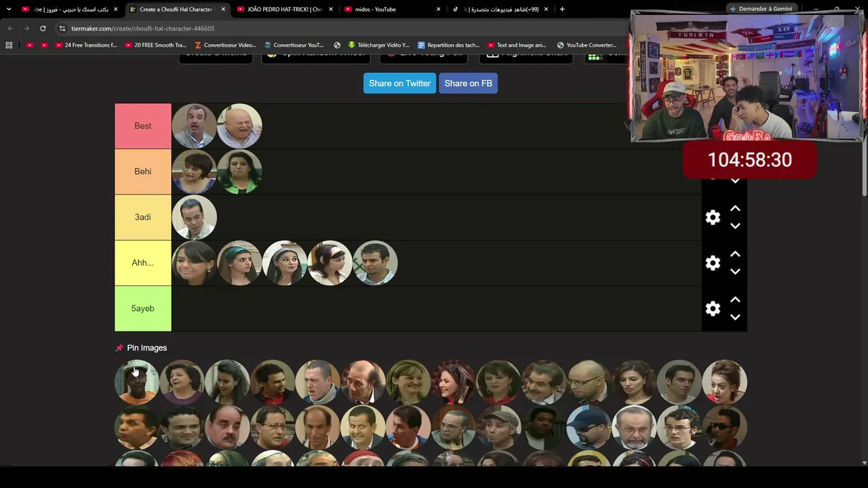868x488 pixels.
Task: Open the second YouTube icon bookmark
Action: click(44, 45)
